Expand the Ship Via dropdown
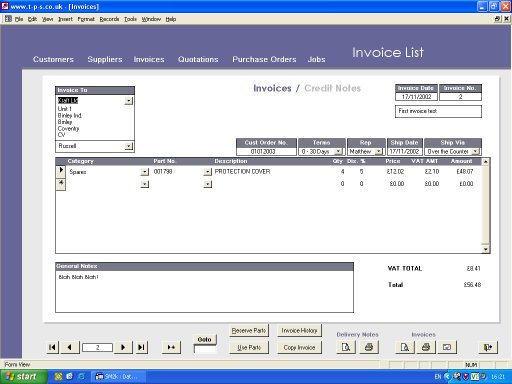The width and height of the screenshot is (512, 384). 475,151
